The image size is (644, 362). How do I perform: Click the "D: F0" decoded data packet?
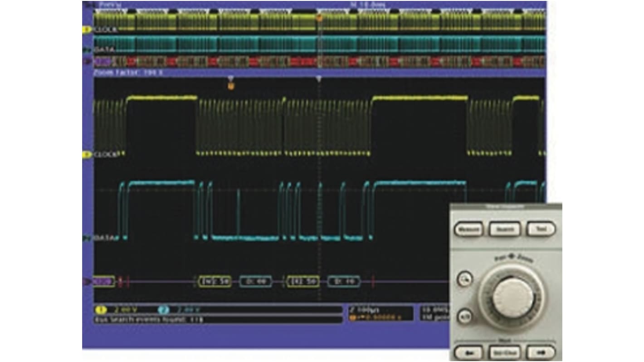(x=344, y=282)
